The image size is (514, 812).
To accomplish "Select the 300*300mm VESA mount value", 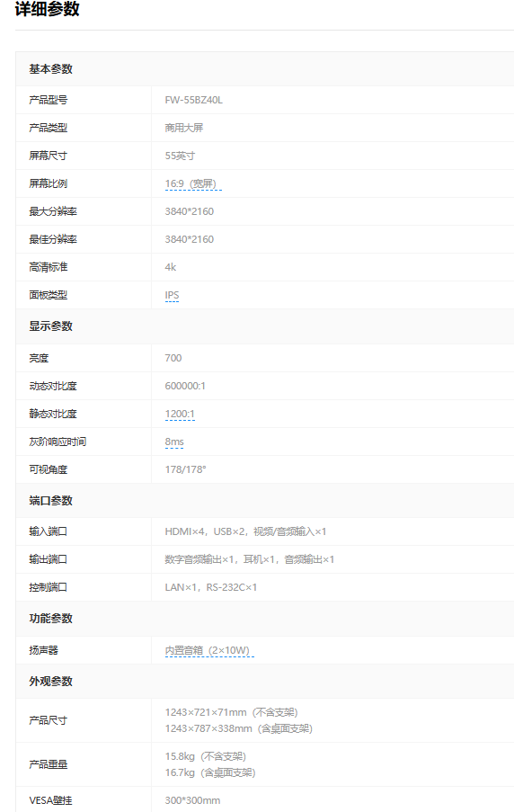I will (192, 800).
